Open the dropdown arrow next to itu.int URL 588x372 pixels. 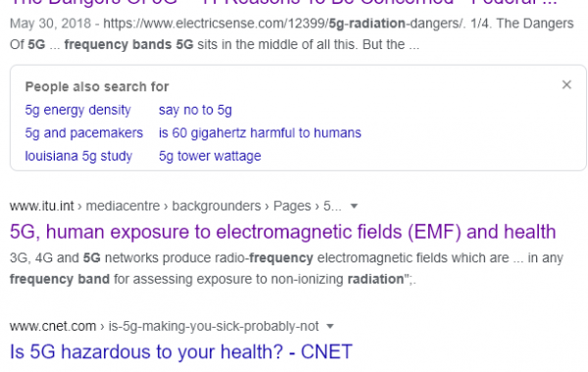pos(354,206)
